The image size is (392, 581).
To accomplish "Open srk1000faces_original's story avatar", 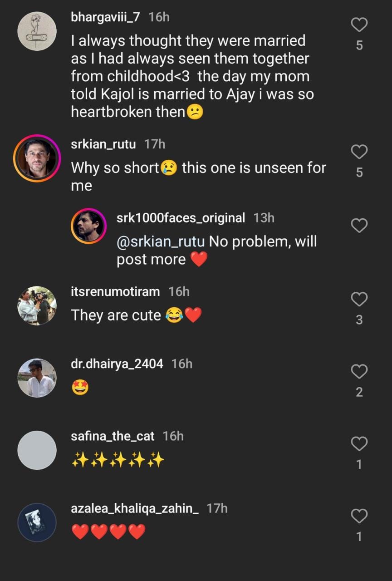I will [x=89, y=226].
